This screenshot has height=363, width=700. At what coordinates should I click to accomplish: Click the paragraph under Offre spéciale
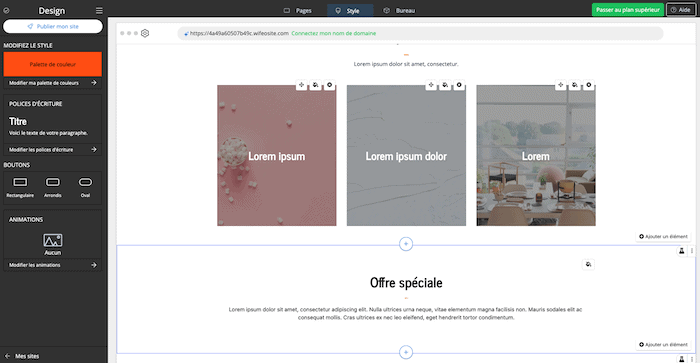point(406,313)
